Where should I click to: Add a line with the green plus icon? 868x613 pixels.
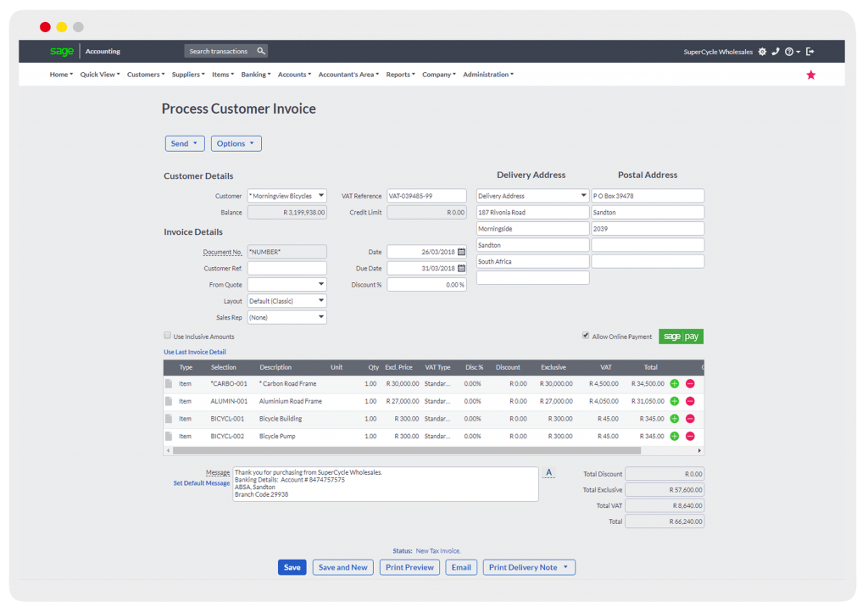point(674,383)
